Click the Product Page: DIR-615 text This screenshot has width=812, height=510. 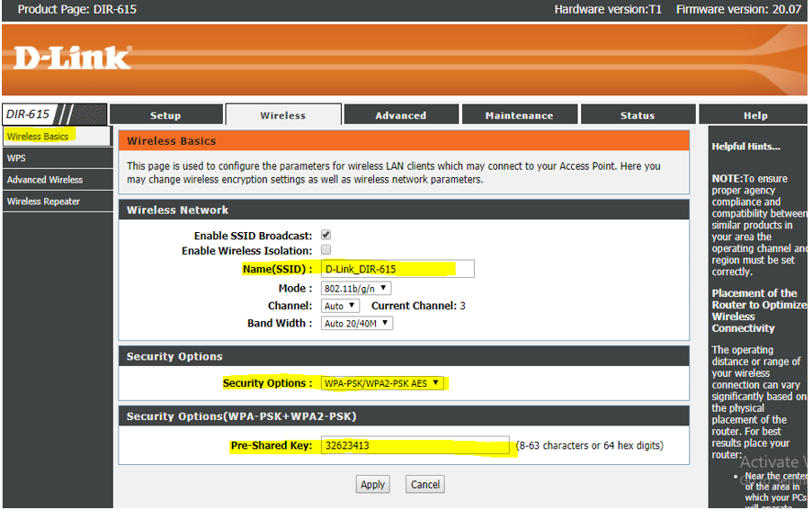(77, 9)
